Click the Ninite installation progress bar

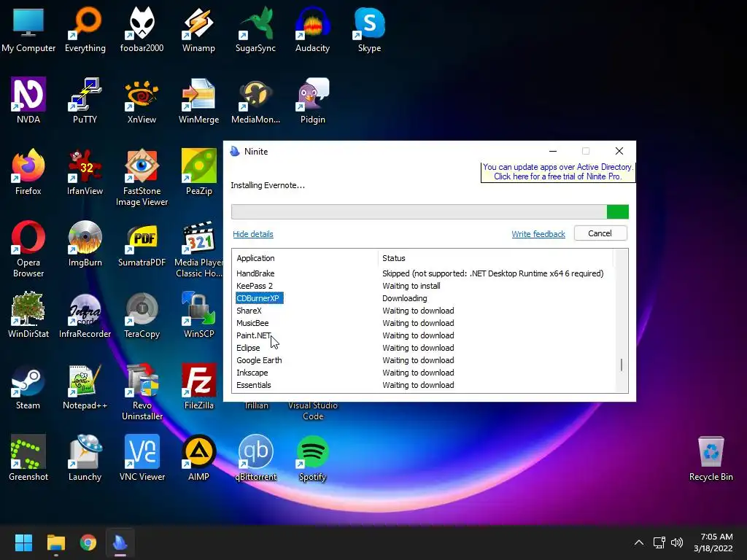[430, 211]
